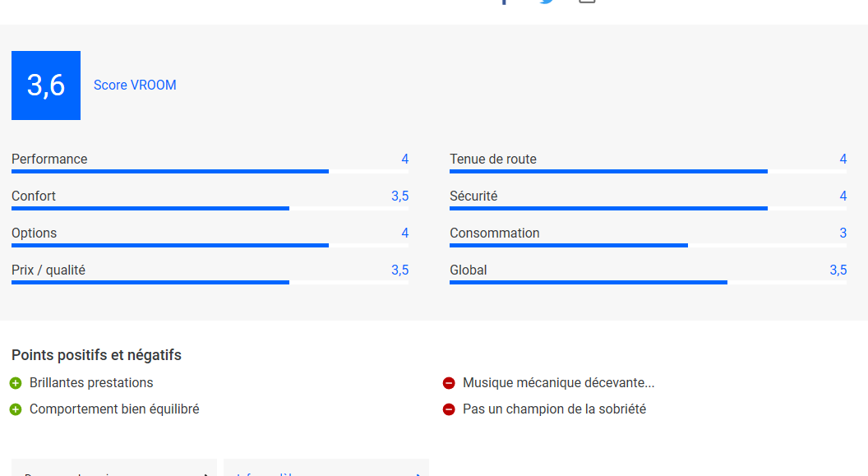Click the Options rating bar

[x=210, y=245]
